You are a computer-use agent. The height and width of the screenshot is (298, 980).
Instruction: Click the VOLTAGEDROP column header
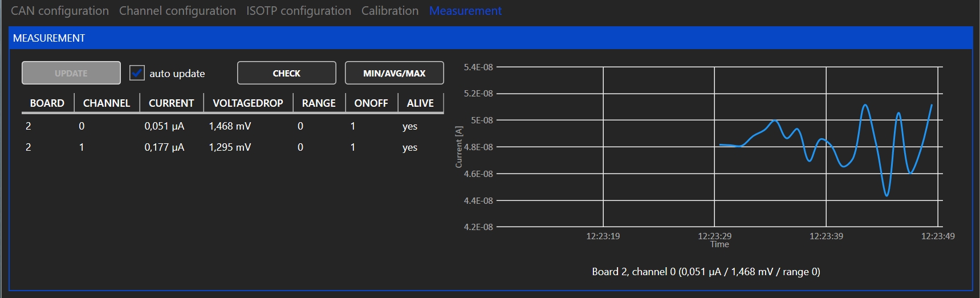[x=247, y=103]
